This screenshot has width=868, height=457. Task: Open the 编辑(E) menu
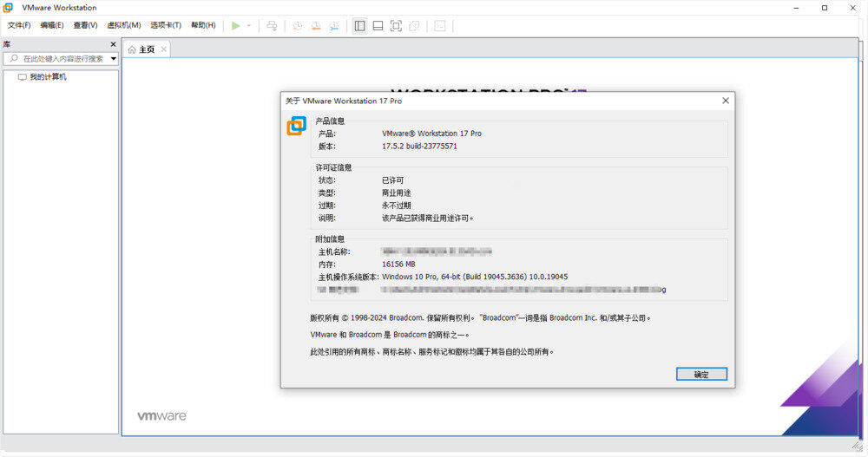[x=52, y=25]
